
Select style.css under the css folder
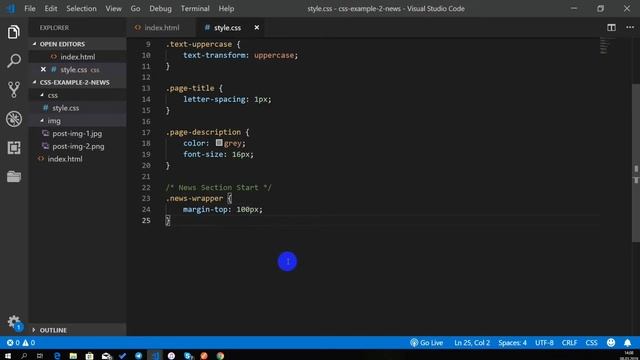[77, 108]
